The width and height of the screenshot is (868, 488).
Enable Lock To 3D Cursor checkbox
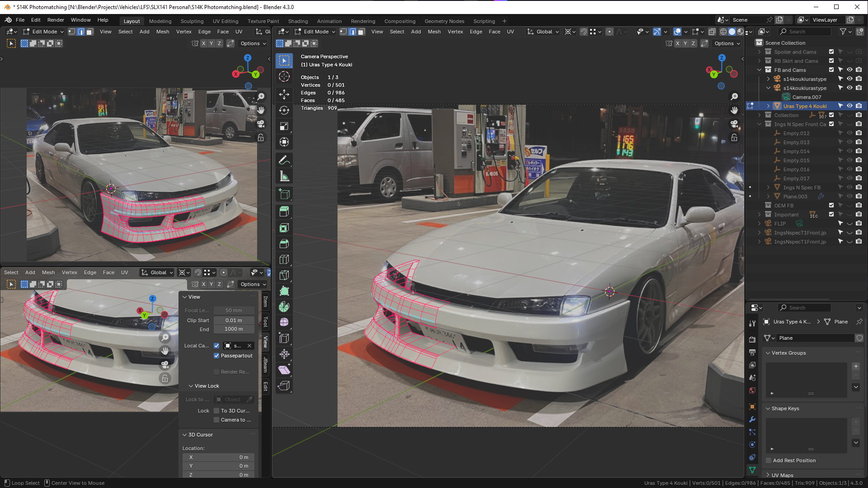pos(216,411)
